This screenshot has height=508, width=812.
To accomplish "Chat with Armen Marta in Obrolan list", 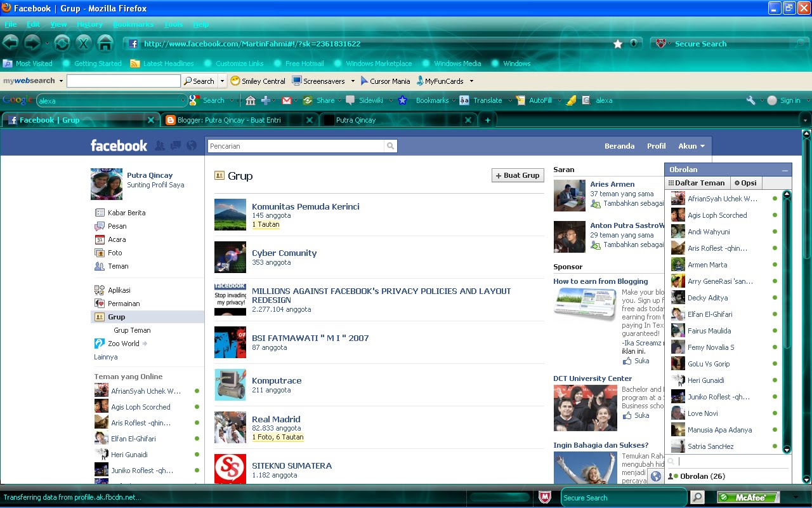I will pos(724,265).
